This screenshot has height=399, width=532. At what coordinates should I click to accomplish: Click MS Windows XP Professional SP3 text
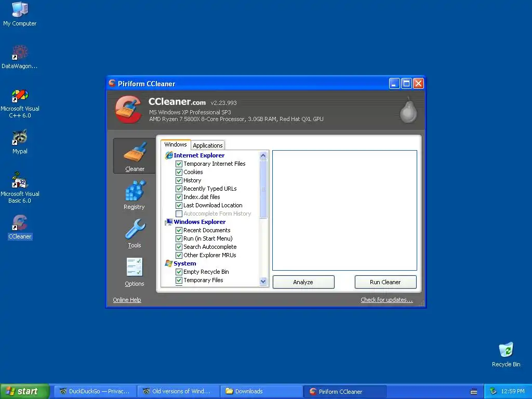coord(190,112)
